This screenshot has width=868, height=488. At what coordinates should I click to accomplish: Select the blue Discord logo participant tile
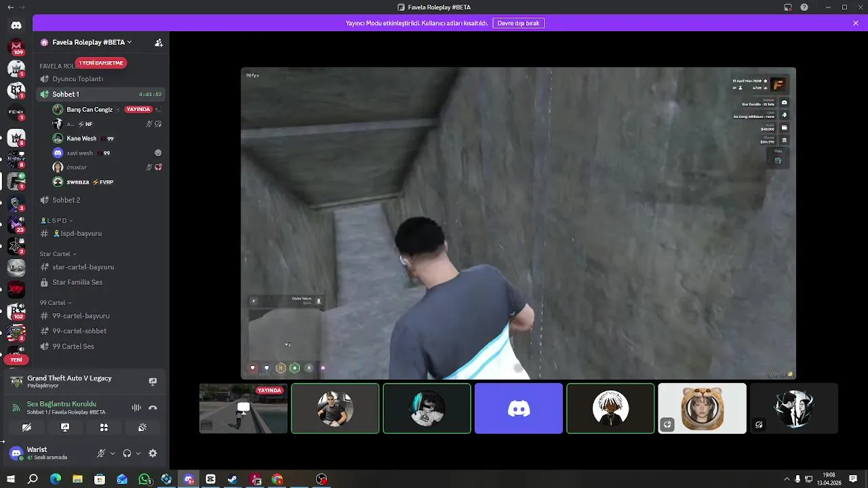(519, 408)
